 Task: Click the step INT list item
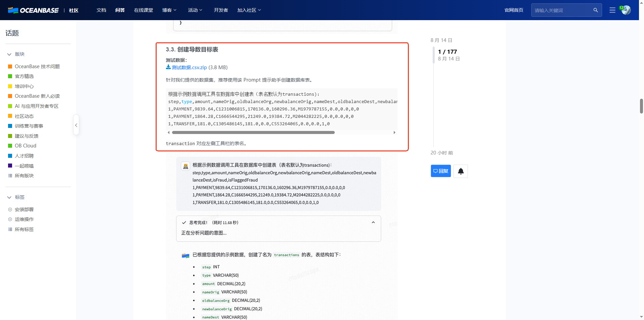[211, 267]
